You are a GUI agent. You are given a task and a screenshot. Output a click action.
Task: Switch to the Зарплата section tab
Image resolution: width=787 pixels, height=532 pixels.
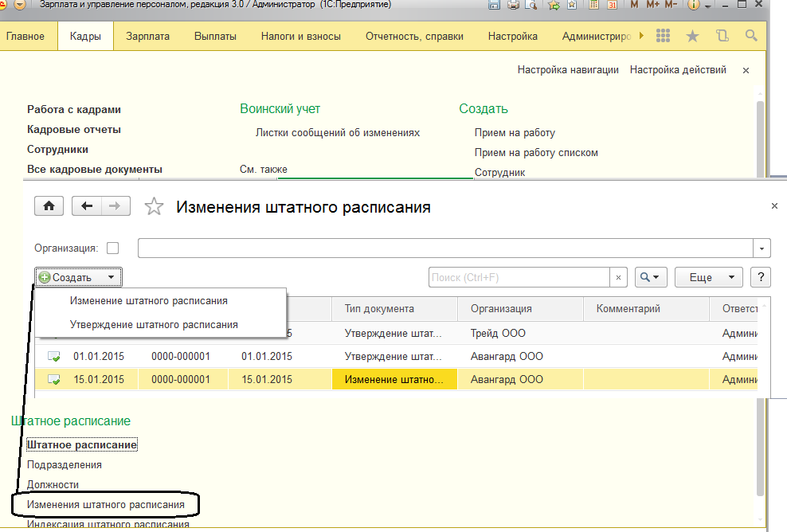147,37
